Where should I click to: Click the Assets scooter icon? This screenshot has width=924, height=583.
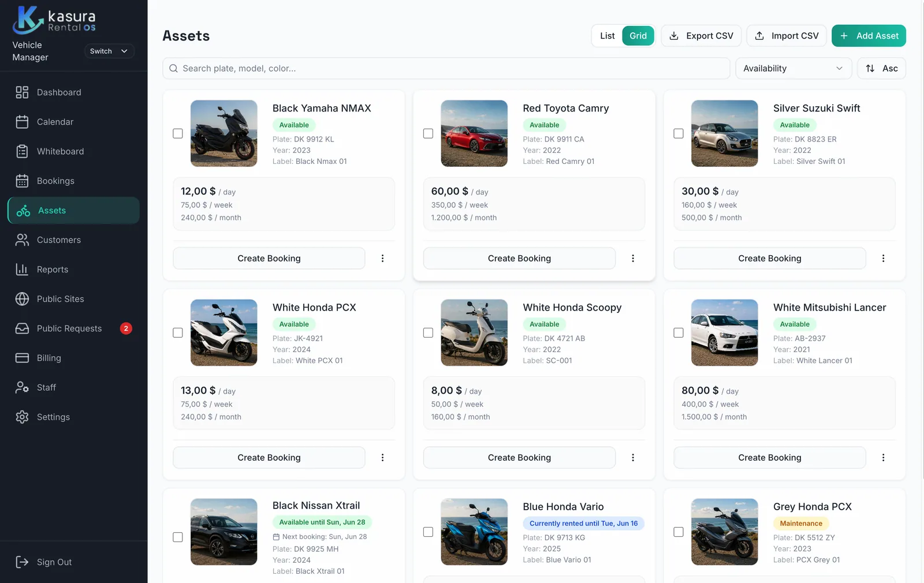(23, 211)
